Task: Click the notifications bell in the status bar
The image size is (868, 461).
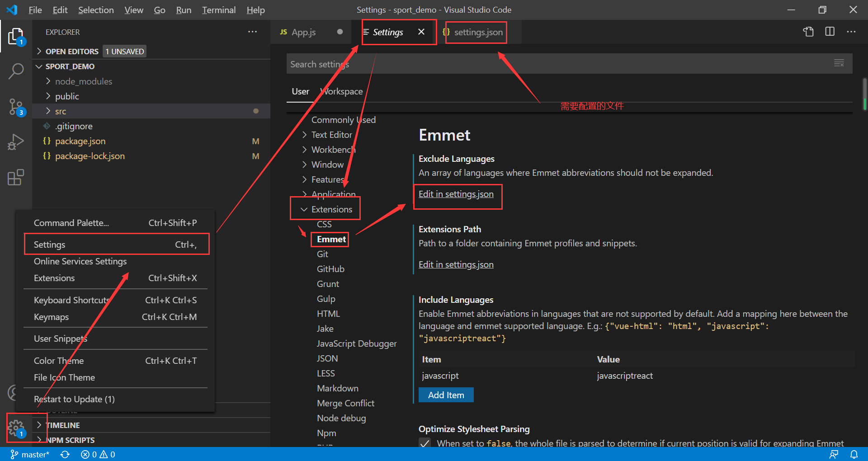Action: (854, 454)
